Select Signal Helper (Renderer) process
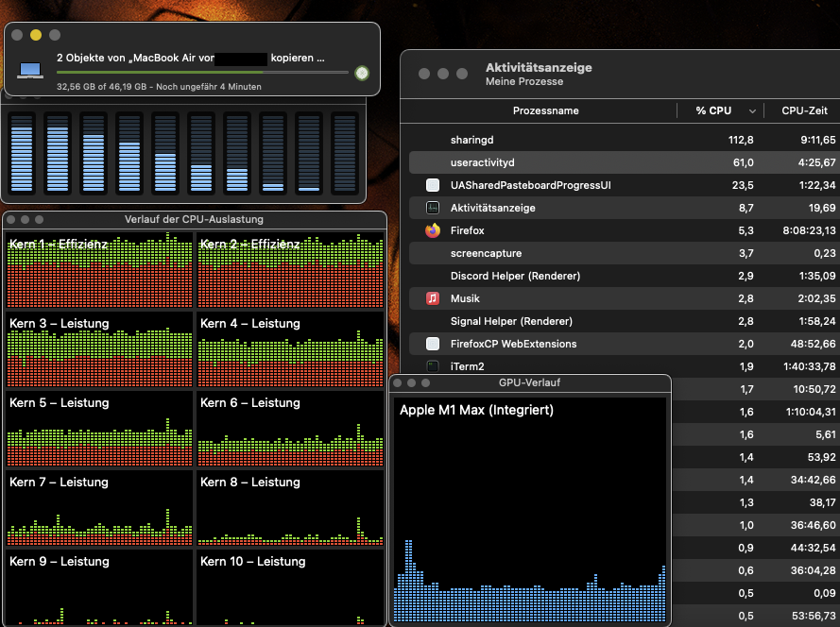This screenshot has width=840, height=627. point(625,321)
